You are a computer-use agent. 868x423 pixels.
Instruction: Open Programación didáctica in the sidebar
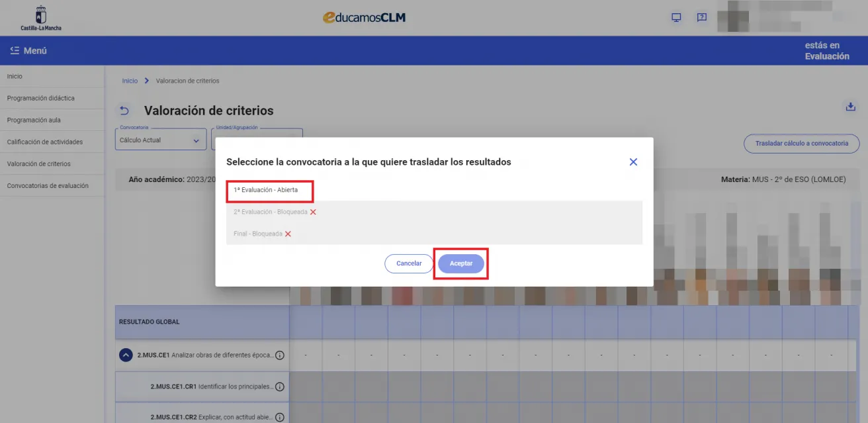coord(41,97)
